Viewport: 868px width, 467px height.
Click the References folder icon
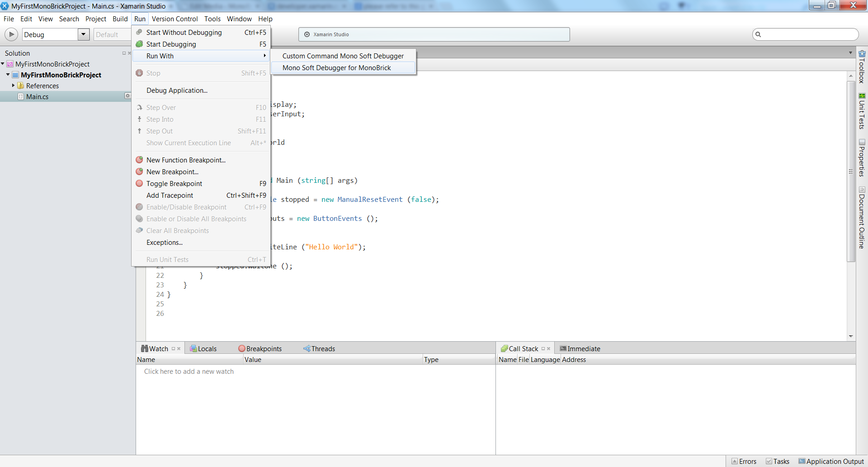[20, 86]
